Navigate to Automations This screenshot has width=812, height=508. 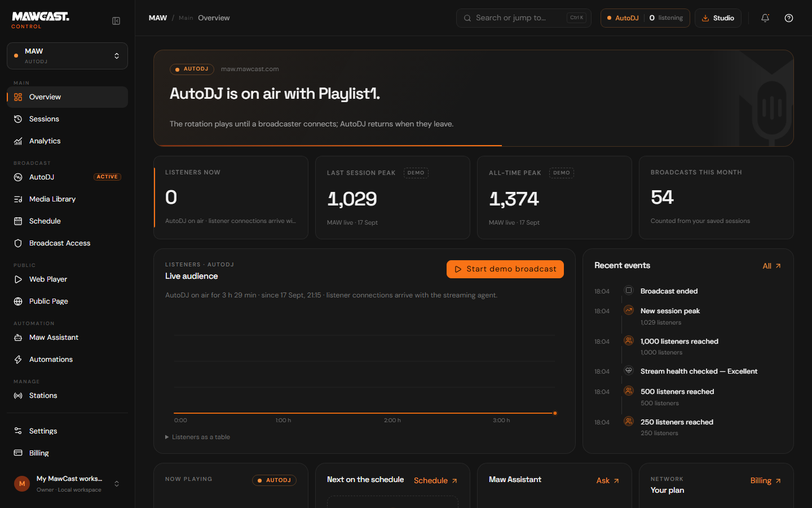coord(67,360)
